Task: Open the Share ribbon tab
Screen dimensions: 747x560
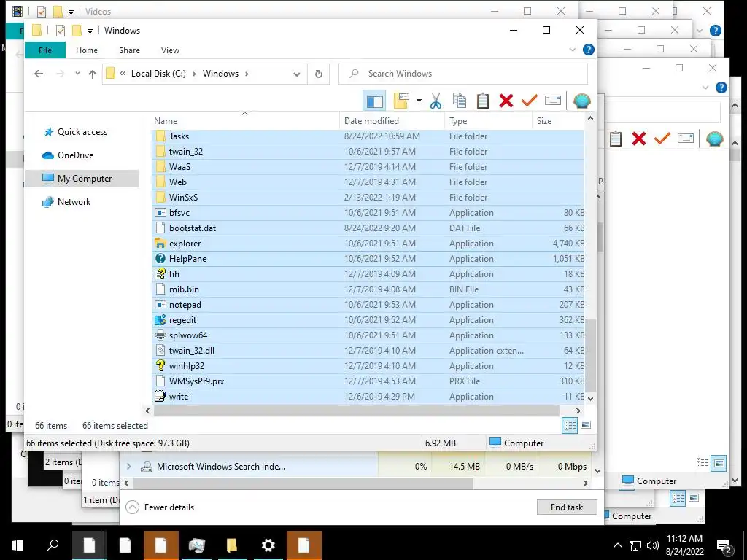Action: pos(130,50)
